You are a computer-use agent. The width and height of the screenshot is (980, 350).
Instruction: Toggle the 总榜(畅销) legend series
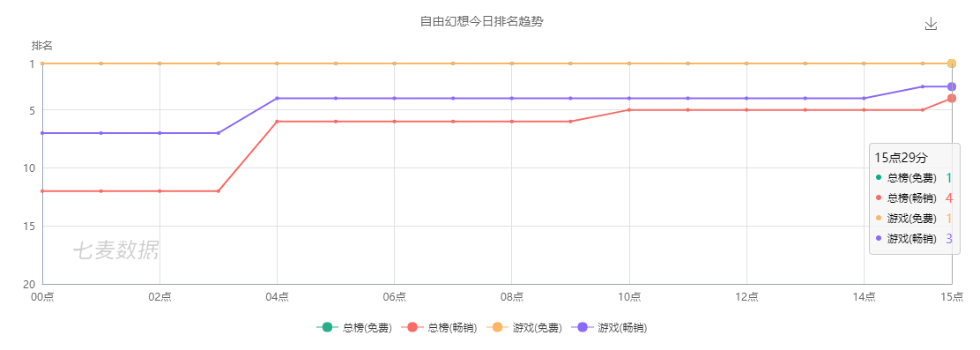(440, 327)
